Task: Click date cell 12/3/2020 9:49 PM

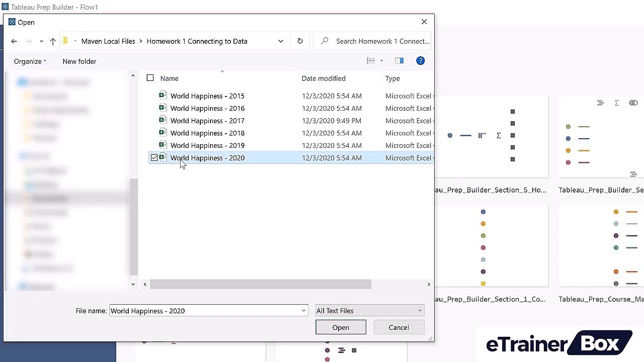Action: coord(332,121)
